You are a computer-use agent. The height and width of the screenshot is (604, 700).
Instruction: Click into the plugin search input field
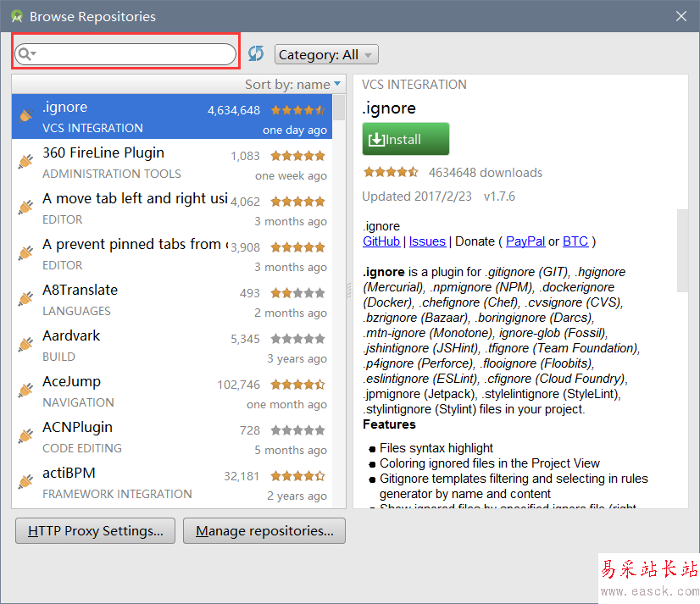click(125, 54)
